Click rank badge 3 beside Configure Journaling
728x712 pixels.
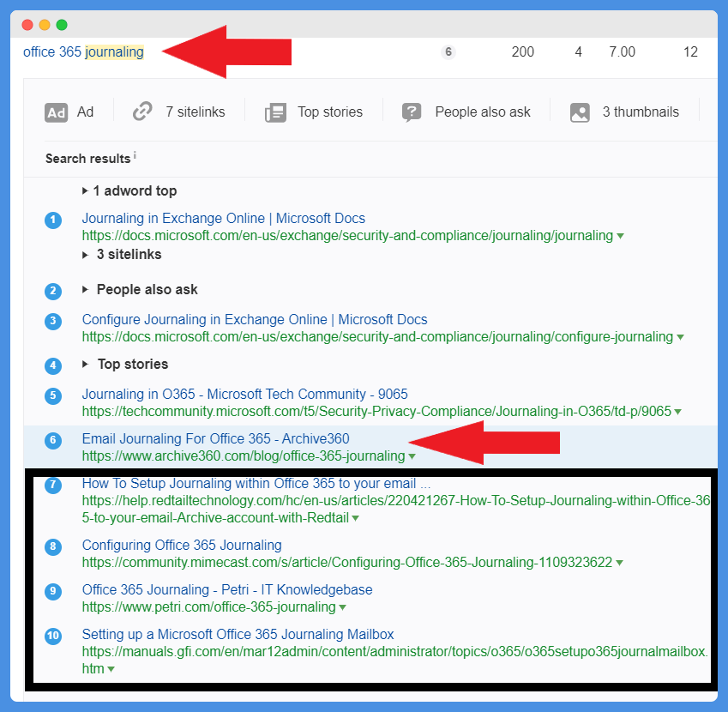click(x=53, y=322)
